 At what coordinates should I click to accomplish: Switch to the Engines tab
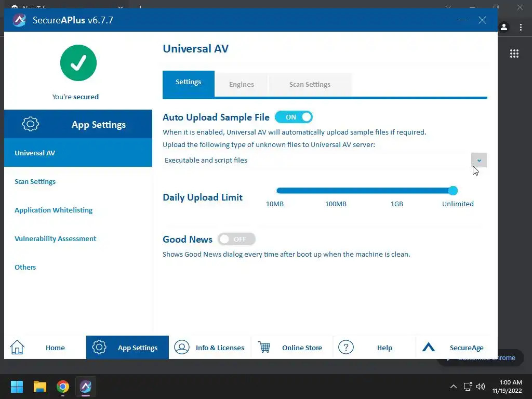(x=241, y=85)
